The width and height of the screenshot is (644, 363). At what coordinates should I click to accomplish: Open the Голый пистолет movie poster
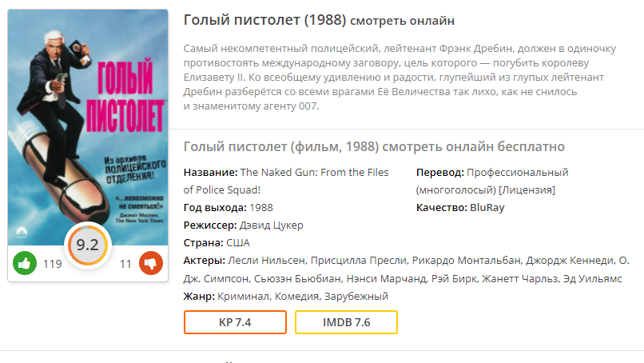(x=88, y=120)
